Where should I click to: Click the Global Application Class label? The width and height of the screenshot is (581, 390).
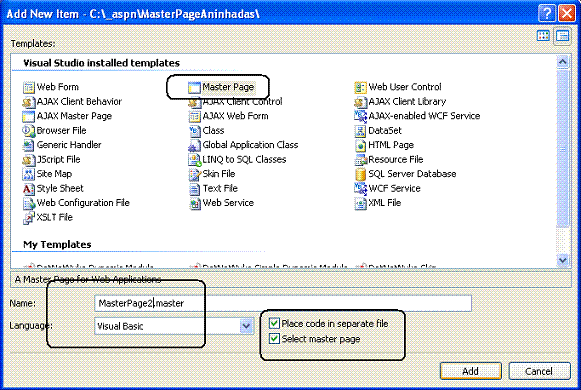(250, 145)
